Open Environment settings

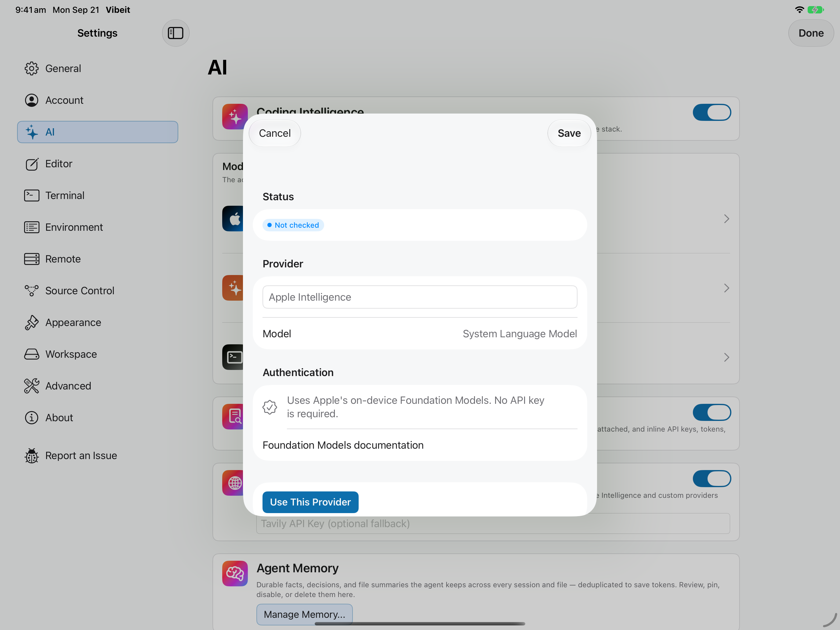pos(98,227)
